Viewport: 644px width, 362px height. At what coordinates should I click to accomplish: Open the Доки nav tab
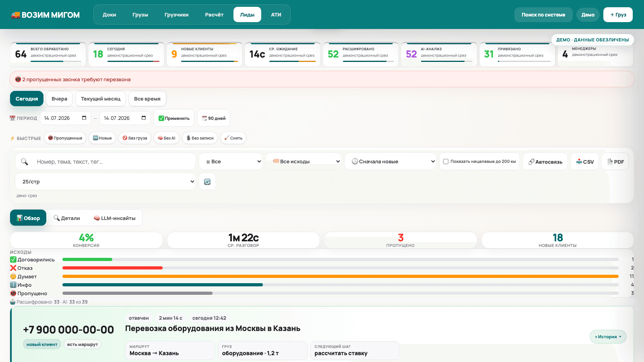coord(109,15)
